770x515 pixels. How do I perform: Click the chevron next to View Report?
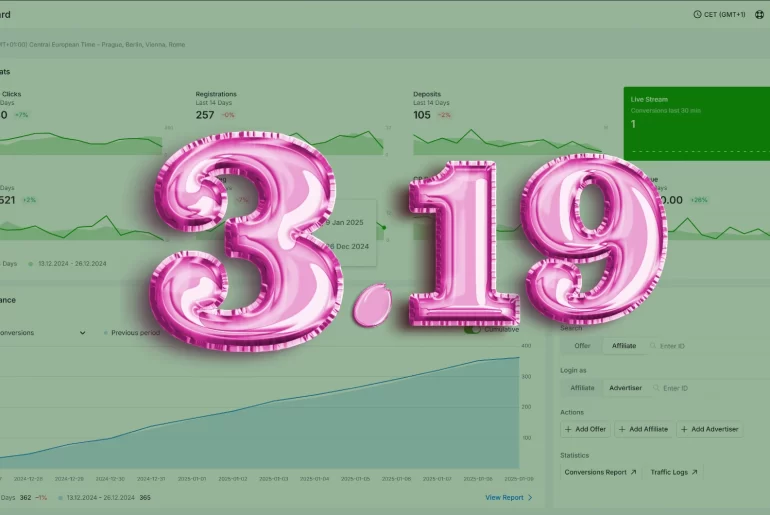tap(530, 497)
